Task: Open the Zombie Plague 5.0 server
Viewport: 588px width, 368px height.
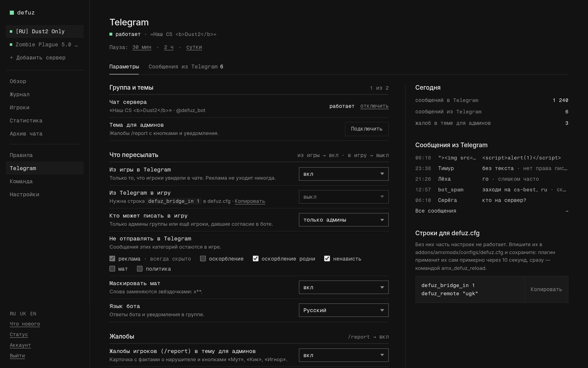Action: point(45,44)
